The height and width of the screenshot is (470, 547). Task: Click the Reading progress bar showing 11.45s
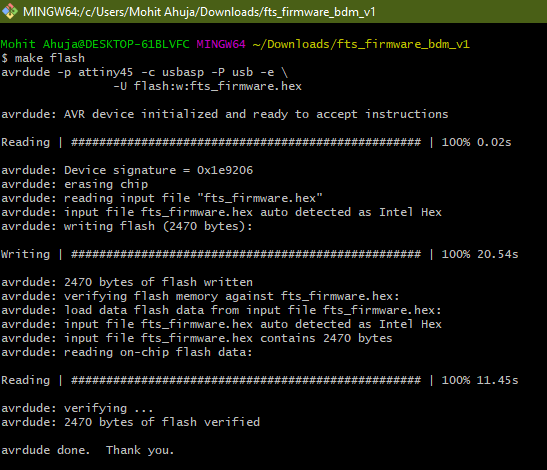[x=260, y=380]
